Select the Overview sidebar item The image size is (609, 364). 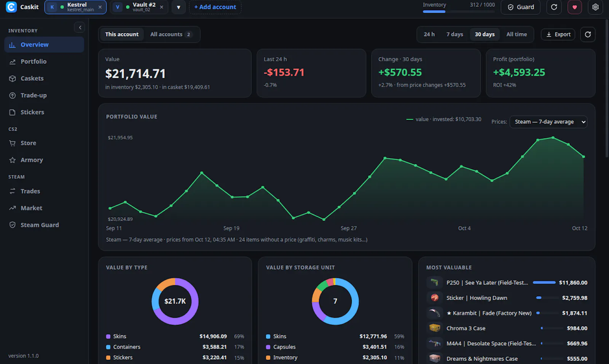click(44, 45)
